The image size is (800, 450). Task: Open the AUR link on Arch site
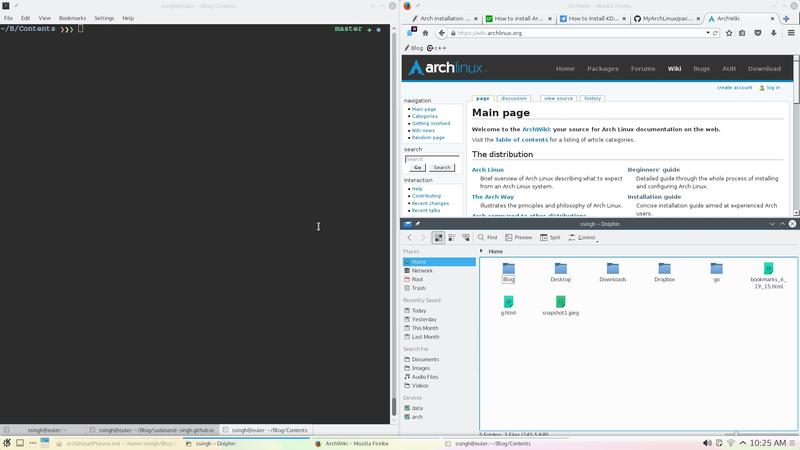click(729, 69)
